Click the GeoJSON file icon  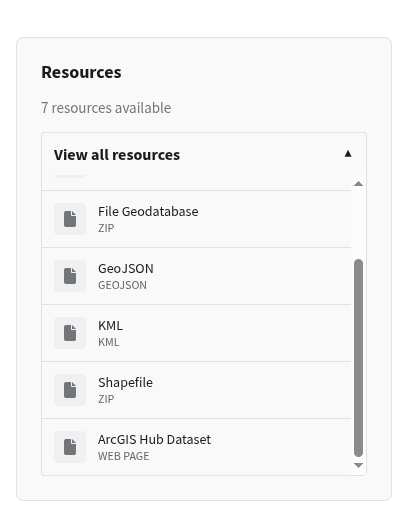70,276
